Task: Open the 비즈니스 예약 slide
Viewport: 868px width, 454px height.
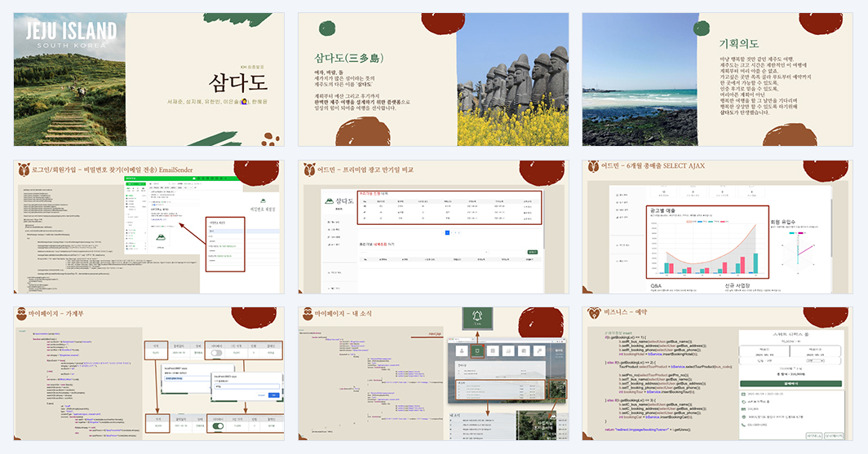Action: point(717,374)
